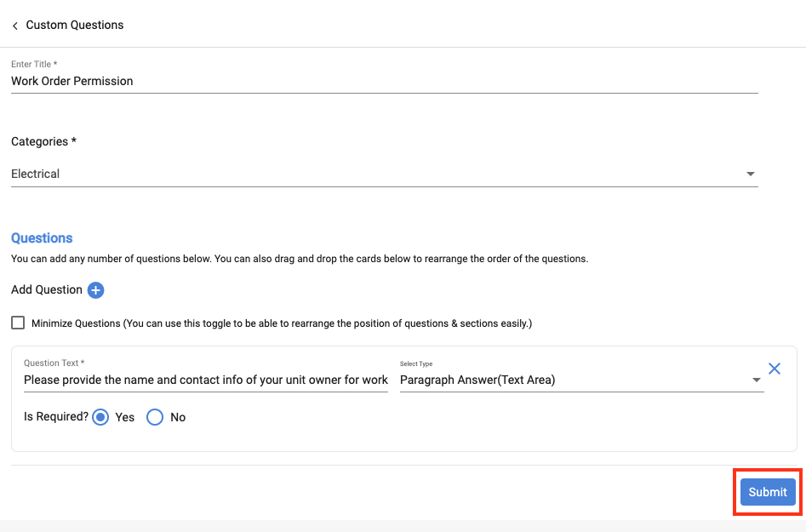Click the No label text beside its radio

tap(178, 418)
